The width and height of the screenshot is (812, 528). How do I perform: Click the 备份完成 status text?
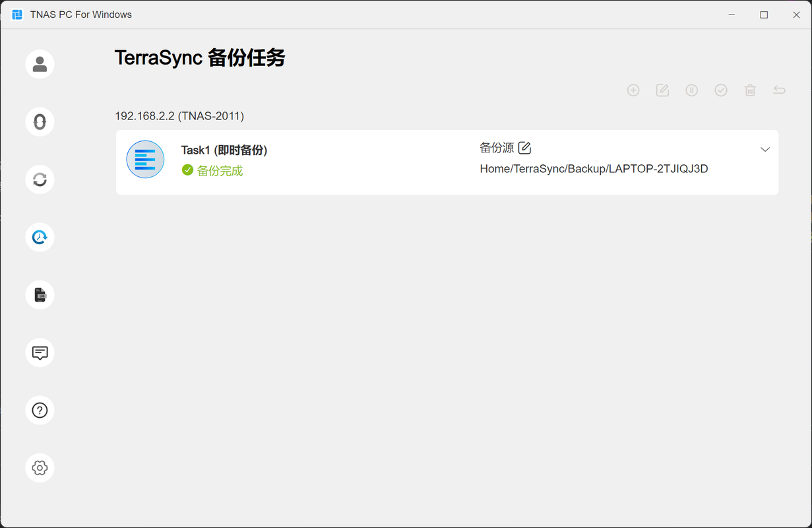[220, 171]
